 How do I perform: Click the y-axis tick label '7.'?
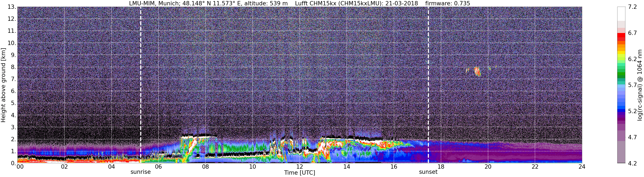click(x=13, y=79)
